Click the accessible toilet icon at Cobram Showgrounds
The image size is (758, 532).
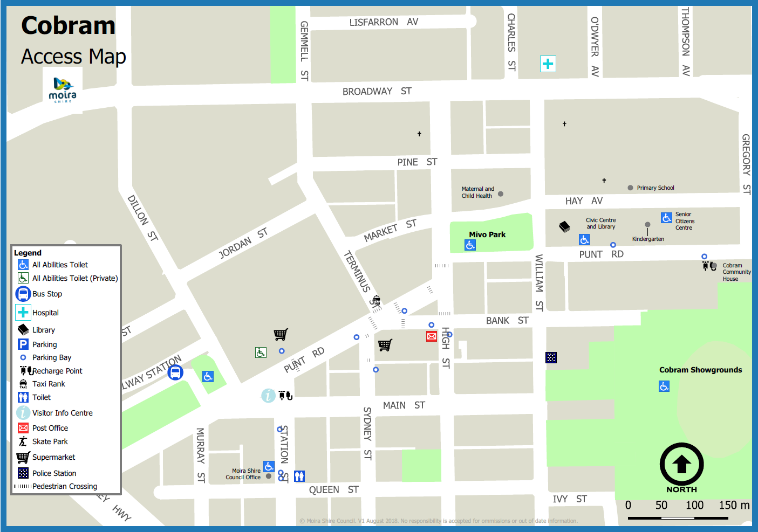point(664,386)
